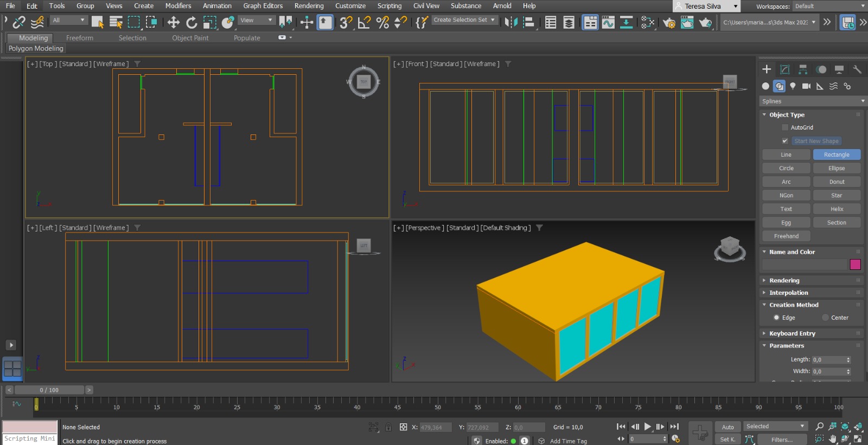Image resolution: width=868 pixels, height=445 pixels.
Task: Select the Move tool in the main toolbar
Action: 173,22
